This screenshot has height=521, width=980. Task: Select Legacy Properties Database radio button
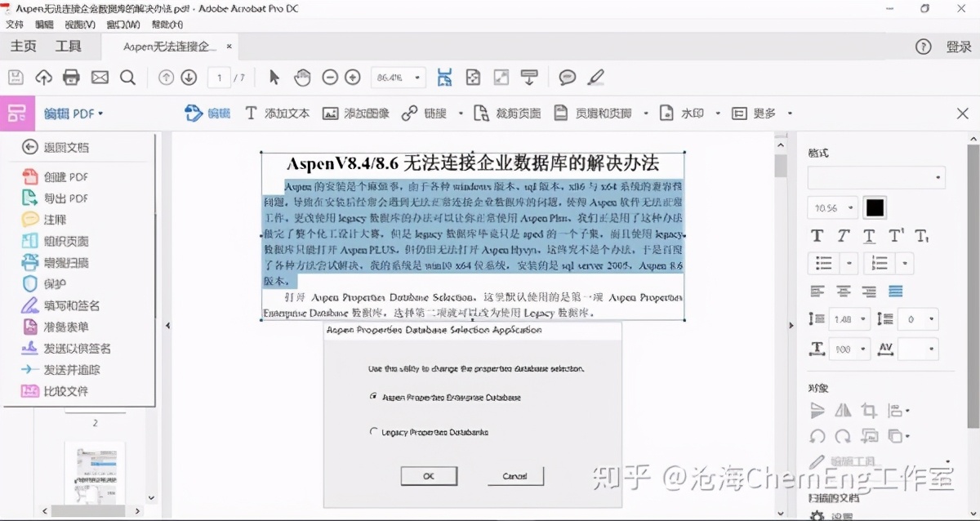pos(374,431)
